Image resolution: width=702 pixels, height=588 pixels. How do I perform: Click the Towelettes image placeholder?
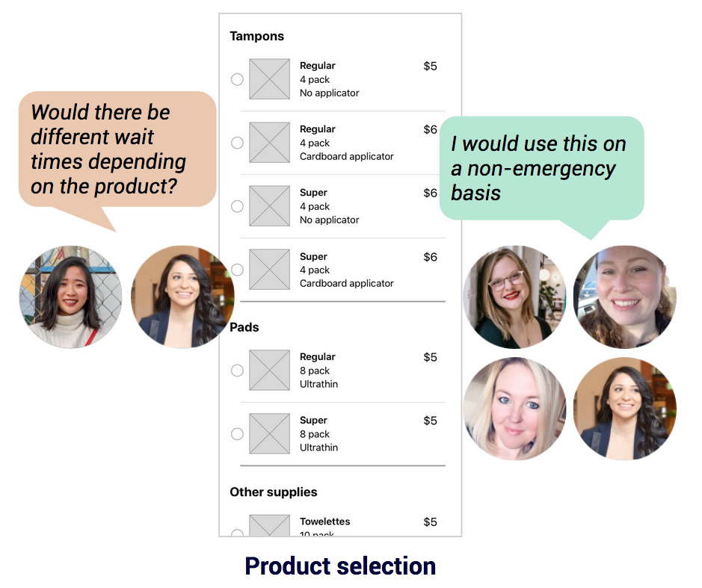coord(269,525)
